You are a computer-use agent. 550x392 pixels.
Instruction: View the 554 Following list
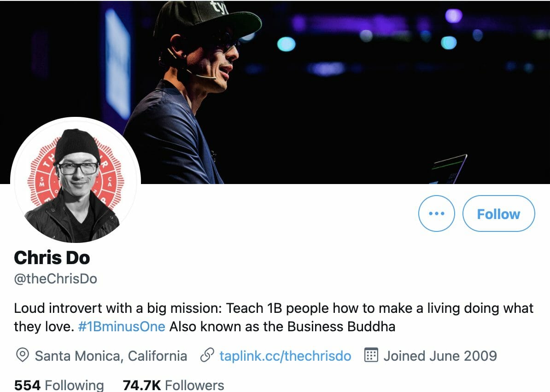pyautogui.click(x=59, y=385)
